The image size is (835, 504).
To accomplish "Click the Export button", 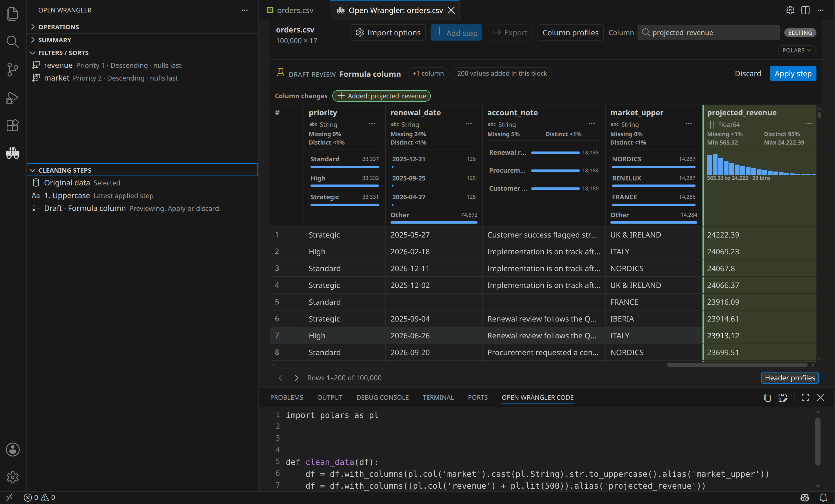I will 510,32.
